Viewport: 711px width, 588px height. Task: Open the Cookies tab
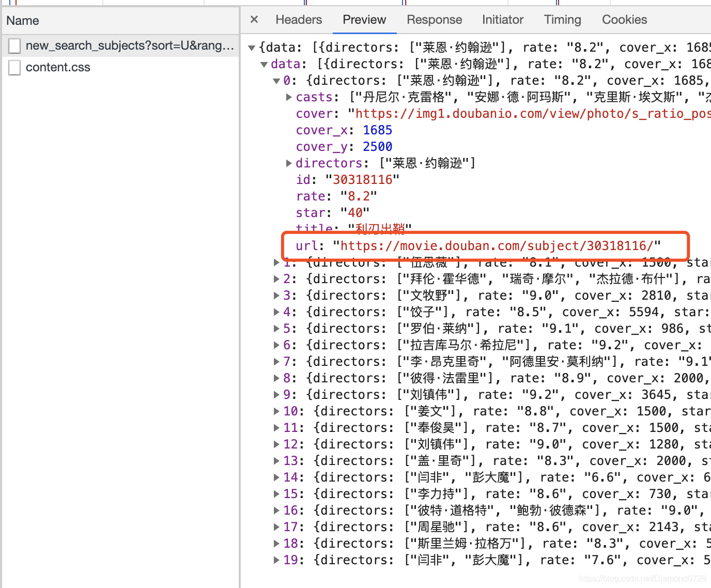(x=624, y=20)
